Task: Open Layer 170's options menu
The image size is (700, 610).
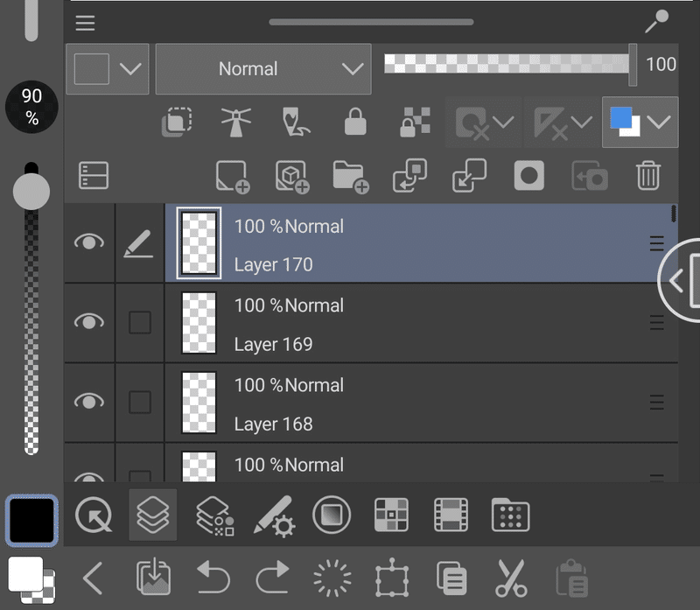Action: [656, 243]
